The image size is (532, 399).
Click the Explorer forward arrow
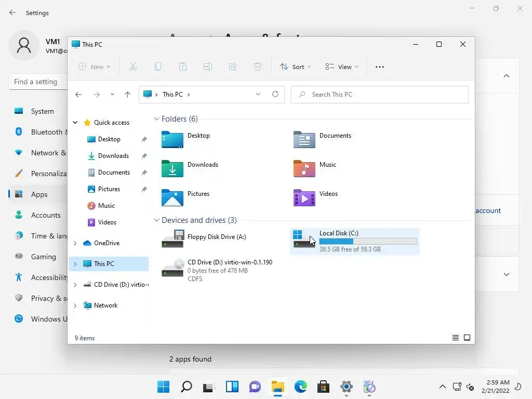coord(97,95)
